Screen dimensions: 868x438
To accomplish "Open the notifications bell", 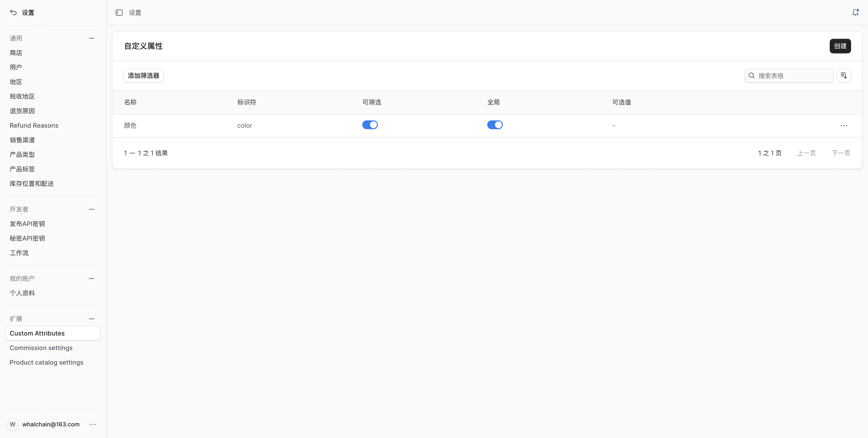I will pos(855,12).
